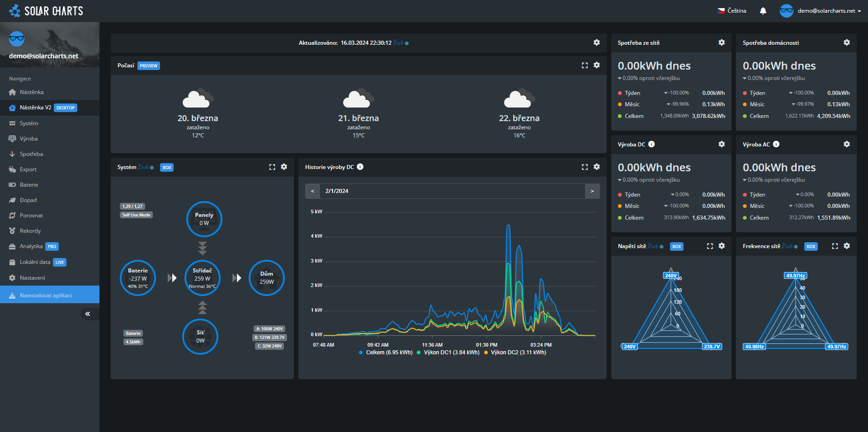868x432 pixels.
Task: Expand Frekvence sítě widget fullscreen
Action: tap(835, 246)
